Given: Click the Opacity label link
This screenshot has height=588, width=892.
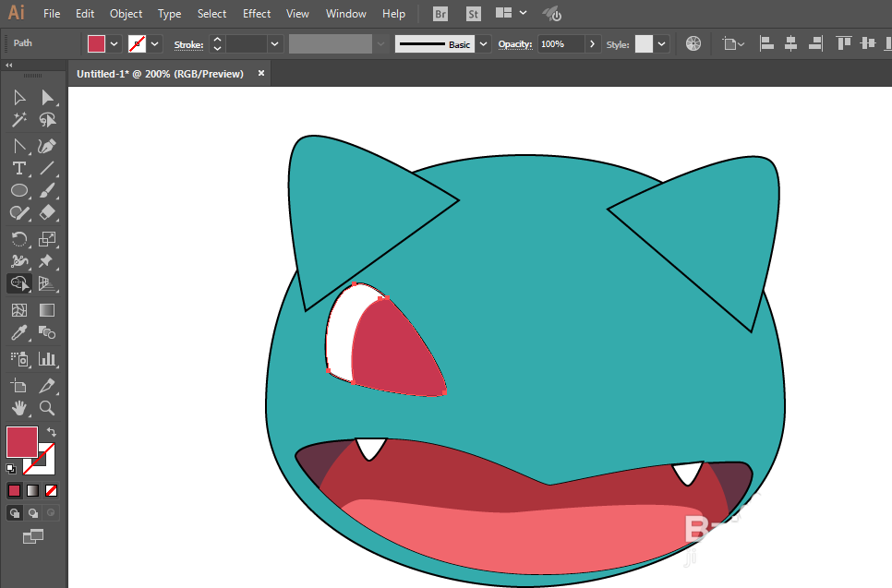Looking at the screenshot, I should click(x=515, y=44).
